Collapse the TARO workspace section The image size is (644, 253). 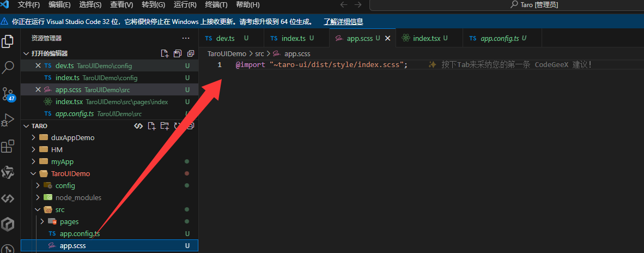click(x=26, y=125)
